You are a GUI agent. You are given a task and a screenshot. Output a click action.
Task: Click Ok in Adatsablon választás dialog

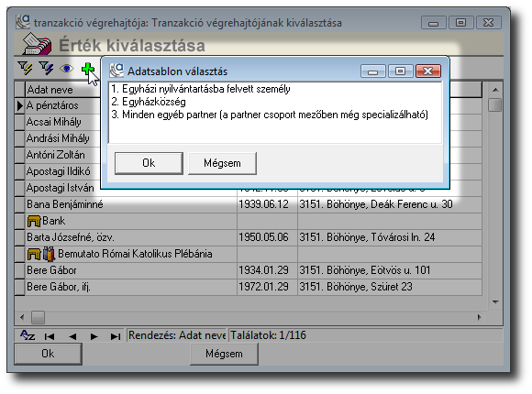(149, 163)
